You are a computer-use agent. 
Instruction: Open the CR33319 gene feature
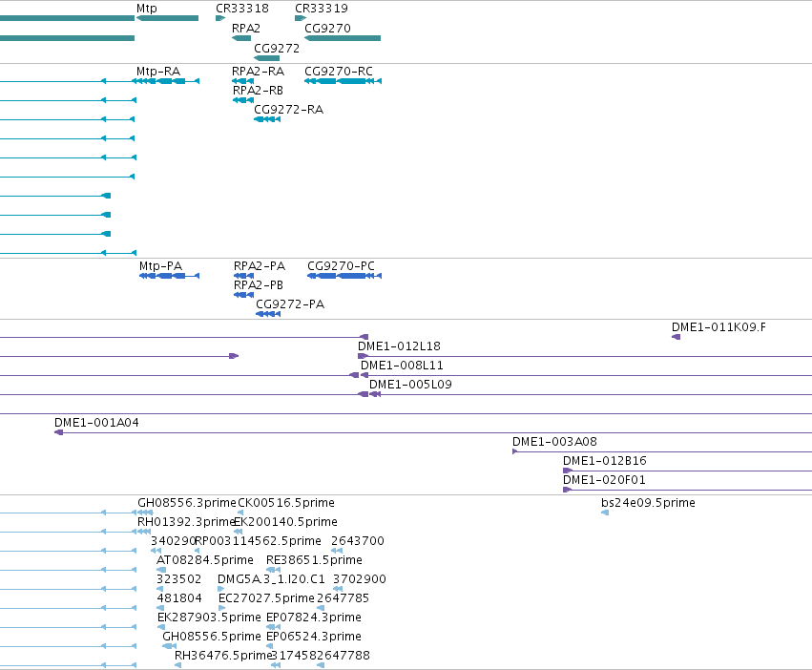300,18
